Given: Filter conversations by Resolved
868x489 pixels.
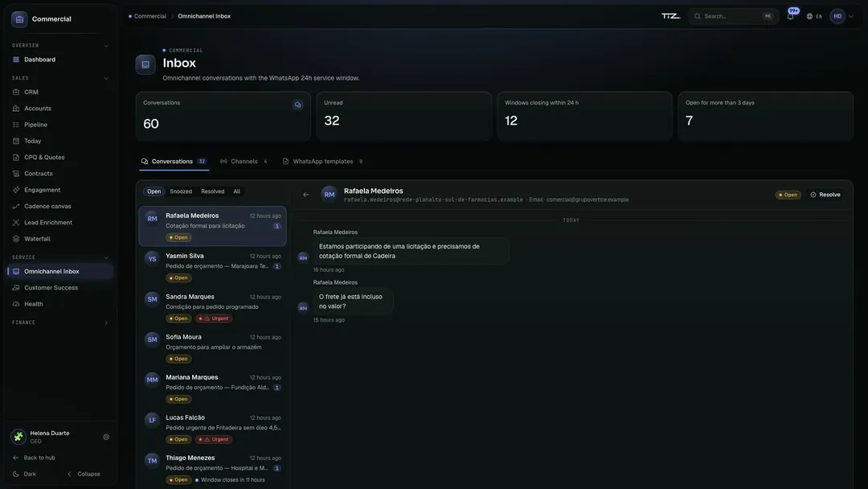Looking at the screenshot, I should point(212,191).
